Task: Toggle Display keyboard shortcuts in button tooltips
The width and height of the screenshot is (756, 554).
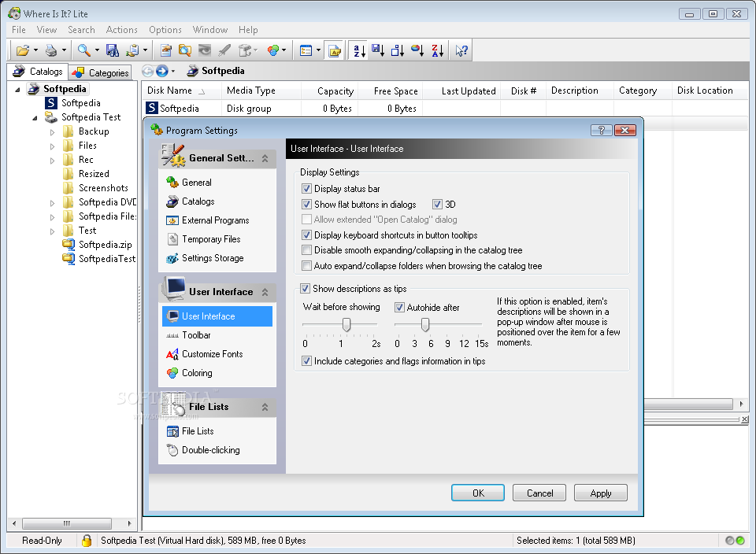Action: (306, 235)
